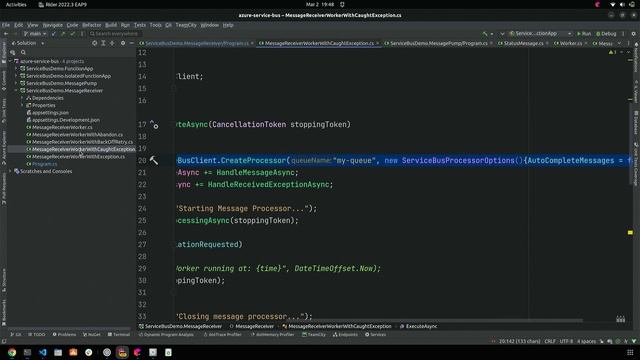Screen dimensions: 640x360
Task: Click the Debug button
Action: pyautogui.click(x=606, y=34)
